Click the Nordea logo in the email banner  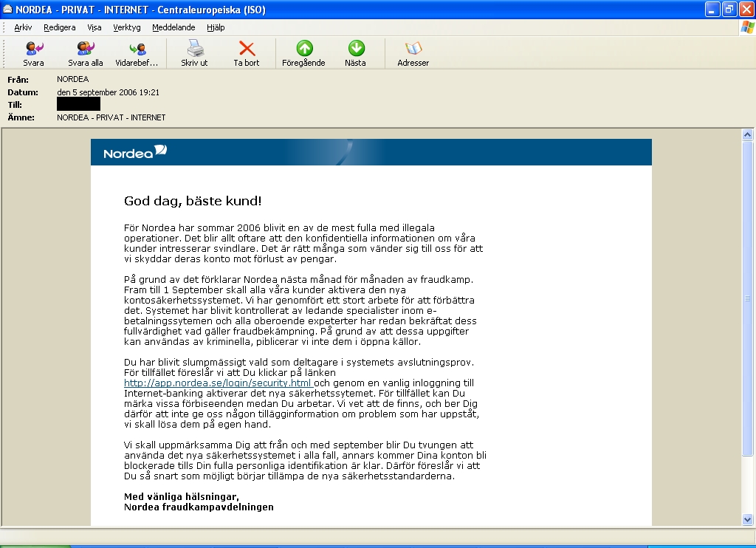(135, 152)
